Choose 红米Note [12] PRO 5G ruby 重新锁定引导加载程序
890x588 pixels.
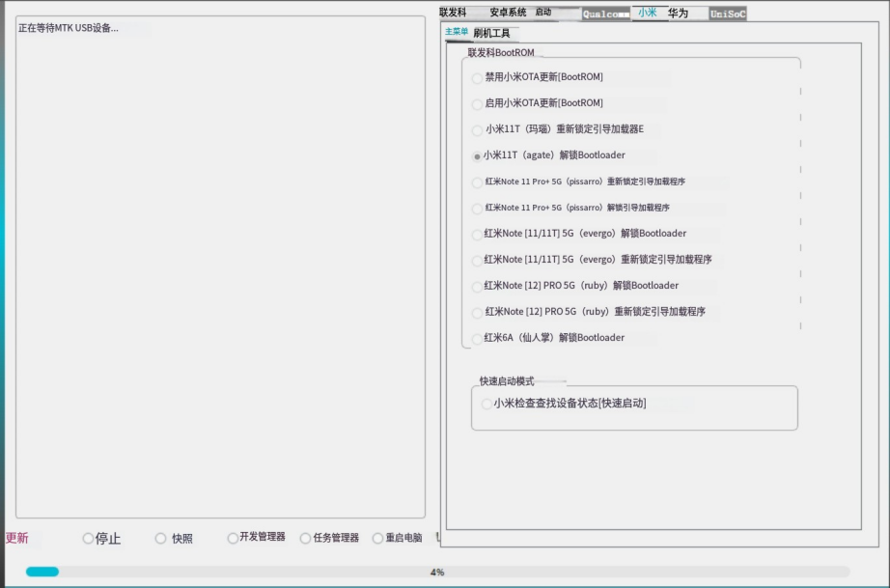pyautogui.click(x=589, y=312)
